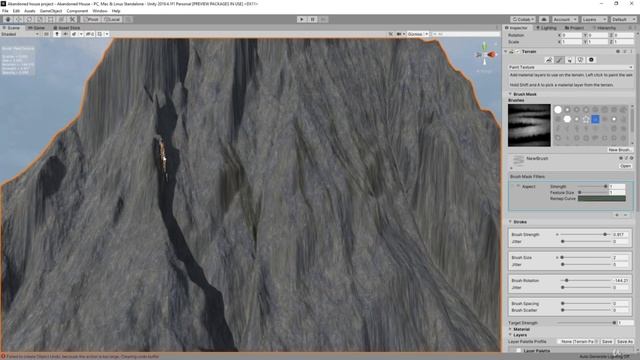Open the Shaded draw mode dropdown
640x360 pixels.
coord(20,34)
